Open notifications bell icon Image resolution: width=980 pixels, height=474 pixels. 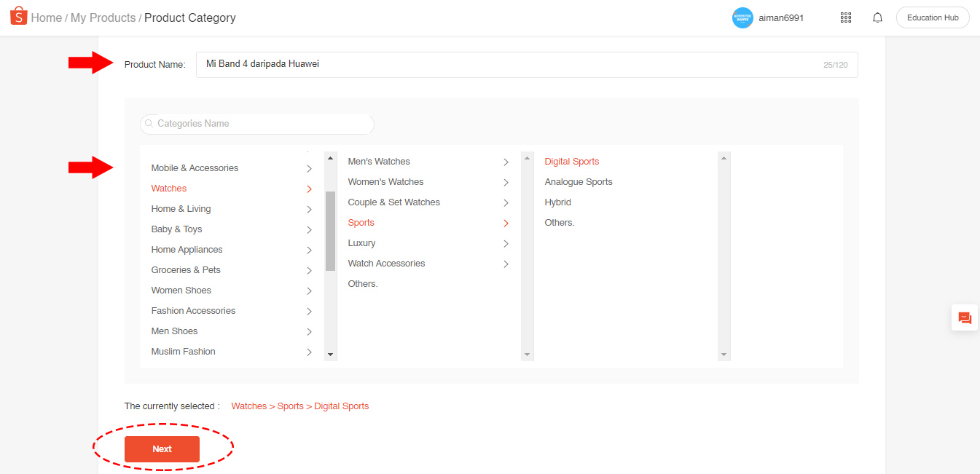click(x=877, y=17)
